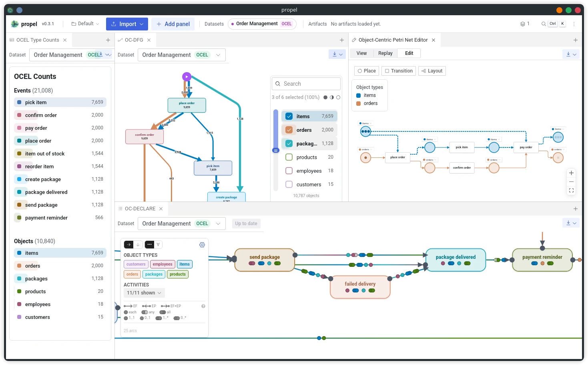Add a tab in the OC-DFG panel
This screenshot has height=365, width=588.
342,40
